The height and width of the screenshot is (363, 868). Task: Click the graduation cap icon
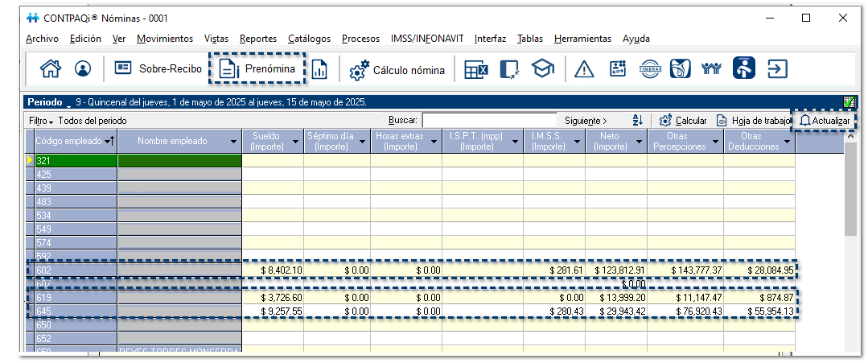pyautogui.click(x=543, y=70)
